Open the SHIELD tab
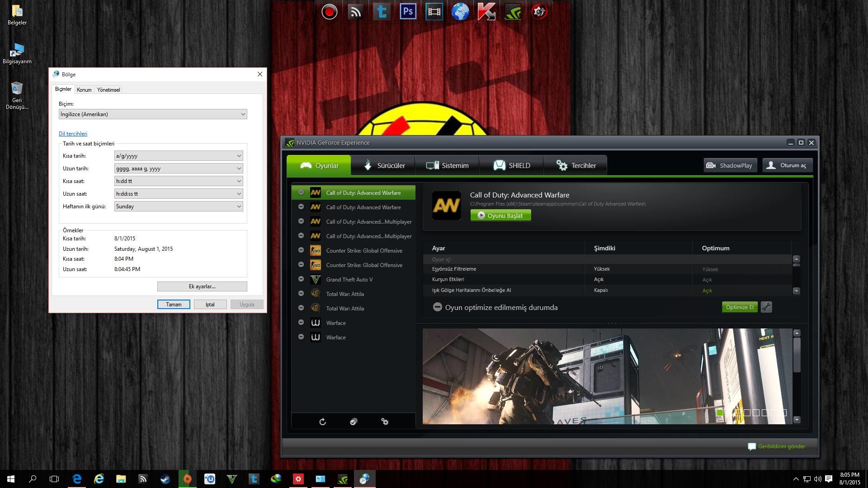868x488 pixels. pos(511,165)
